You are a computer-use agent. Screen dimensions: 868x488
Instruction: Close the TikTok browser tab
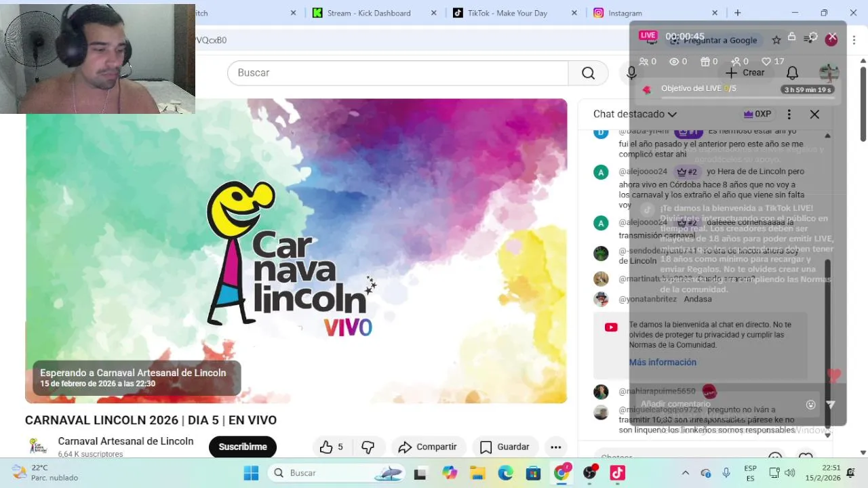[x=574, y=13]
